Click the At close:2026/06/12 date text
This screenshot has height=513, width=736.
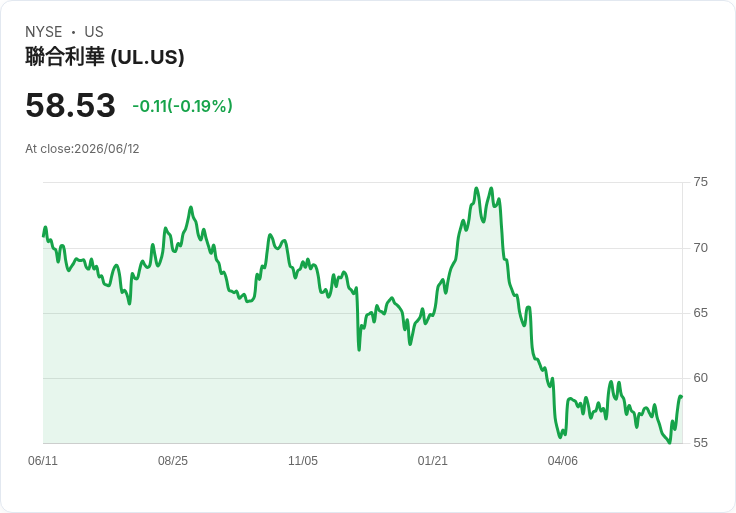click(x=82, y=149)
